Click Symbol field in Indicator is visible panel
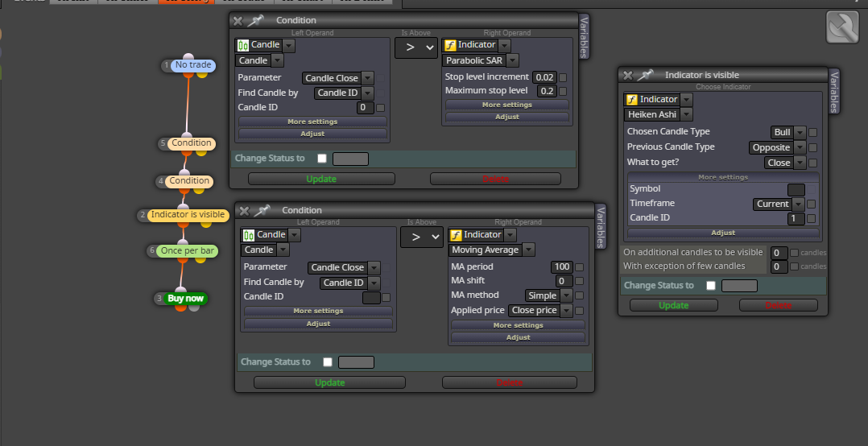 (796, 189)
